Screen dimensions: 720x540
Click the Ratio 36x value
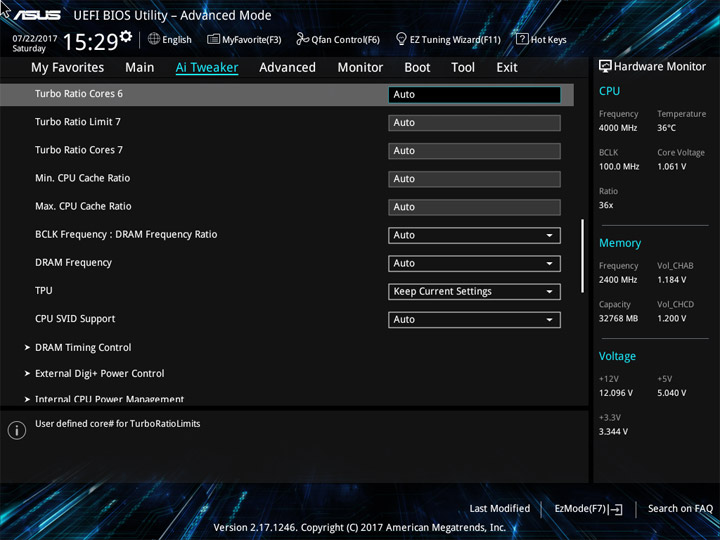pyautogui.click(x=606, y=205)
